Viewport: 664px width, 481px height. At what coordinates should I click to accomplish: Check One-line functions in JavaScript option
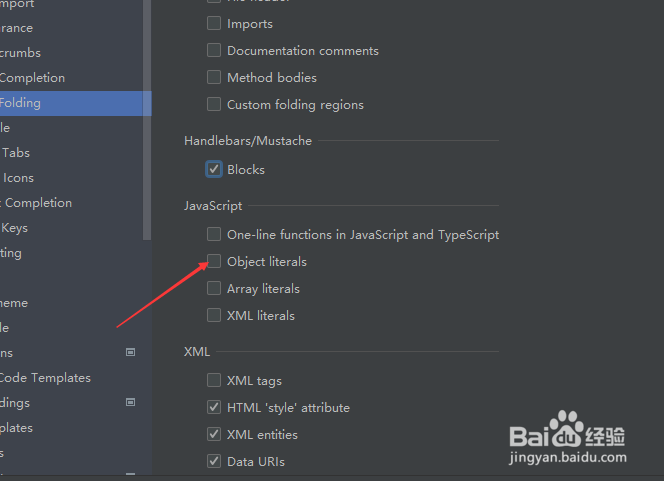214,234
